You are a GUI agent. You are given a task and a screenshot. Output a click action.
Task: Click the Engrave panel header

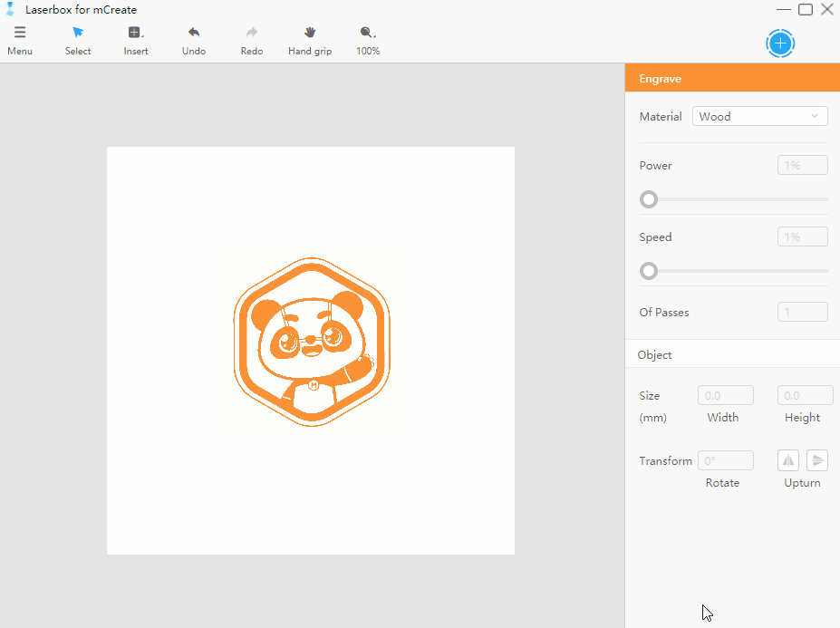[x=732, y=78]
